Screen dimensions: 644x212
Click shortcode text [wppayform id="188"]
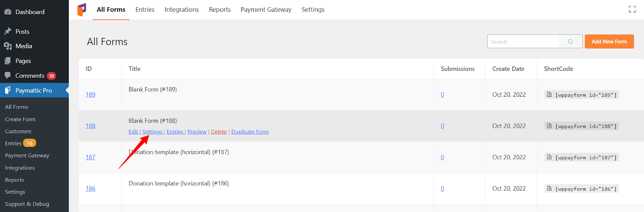pos(586,126)
